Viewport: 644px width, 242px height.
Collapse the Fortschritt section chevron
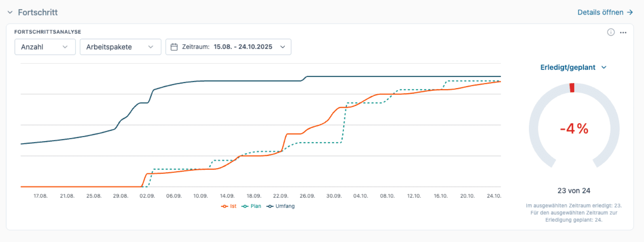click(x=10, y=13)
